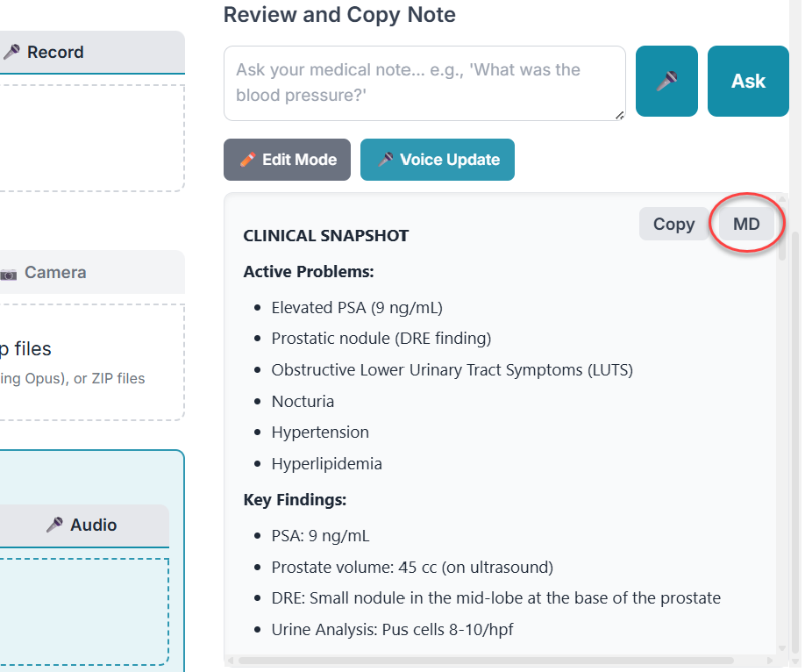Click the 'Elevated PSA (9 ng/mL)' line
This screenshot has width=805, height=672.
[x=357, y=308]
